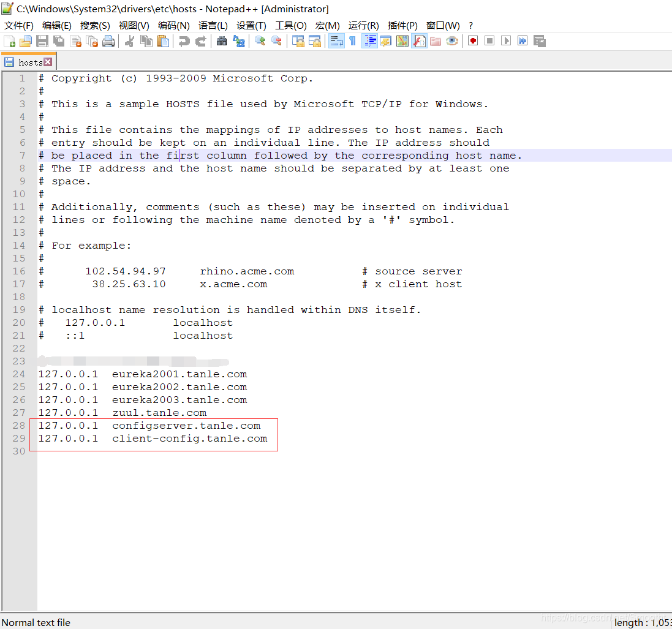Click the word 'For example:' text
Screen dimensions: 672x629
tap(91, 246)
